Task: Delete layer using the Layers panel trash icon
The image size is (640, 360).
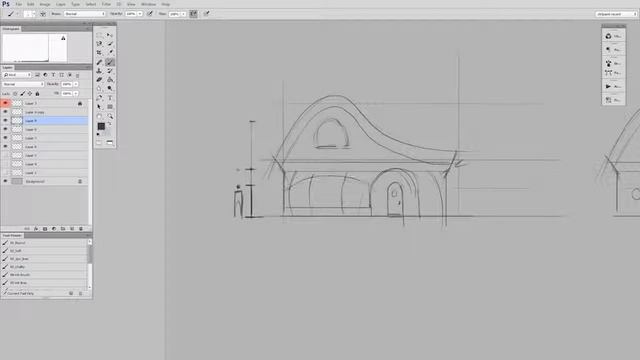Action: tap(81, 229)
